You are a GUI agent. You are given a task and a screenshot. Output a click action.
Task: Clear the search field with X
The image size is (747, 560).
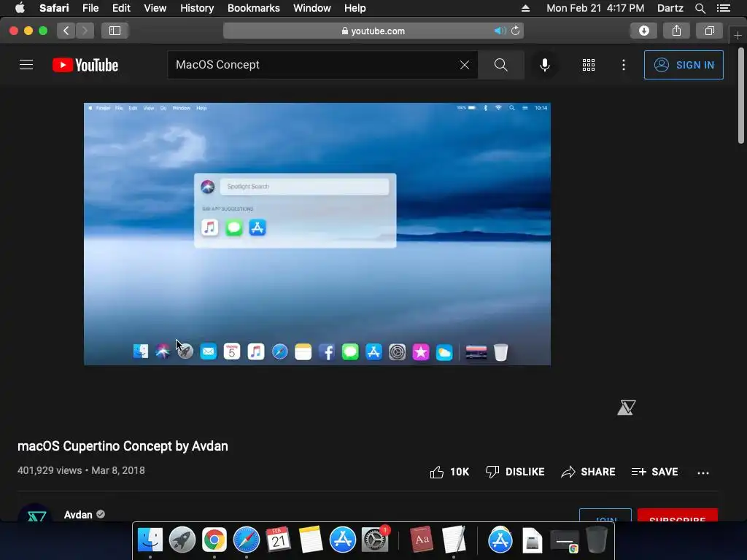pos(465,65)
